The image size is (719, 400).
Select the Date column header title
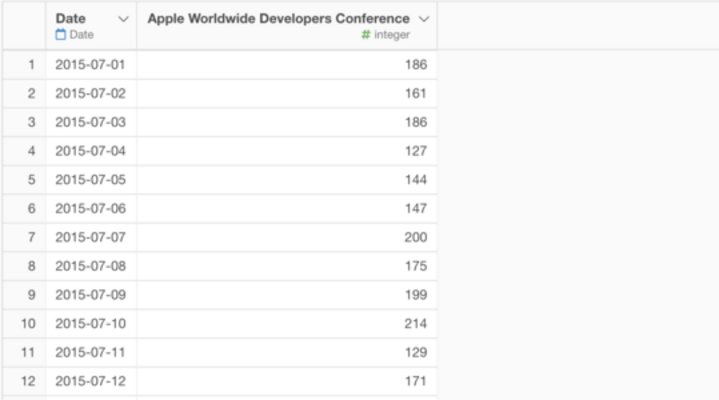(x=70, y=19)
